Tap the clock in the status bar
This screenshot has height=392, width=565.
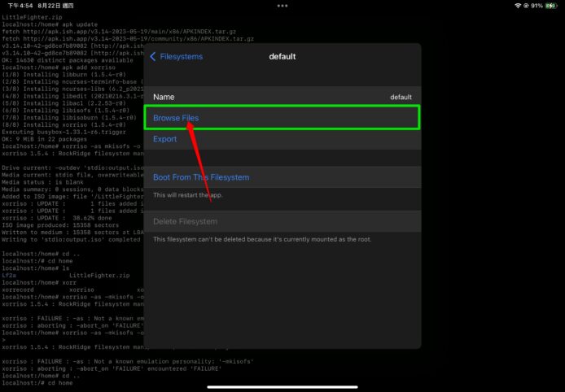tap(17, 6)
